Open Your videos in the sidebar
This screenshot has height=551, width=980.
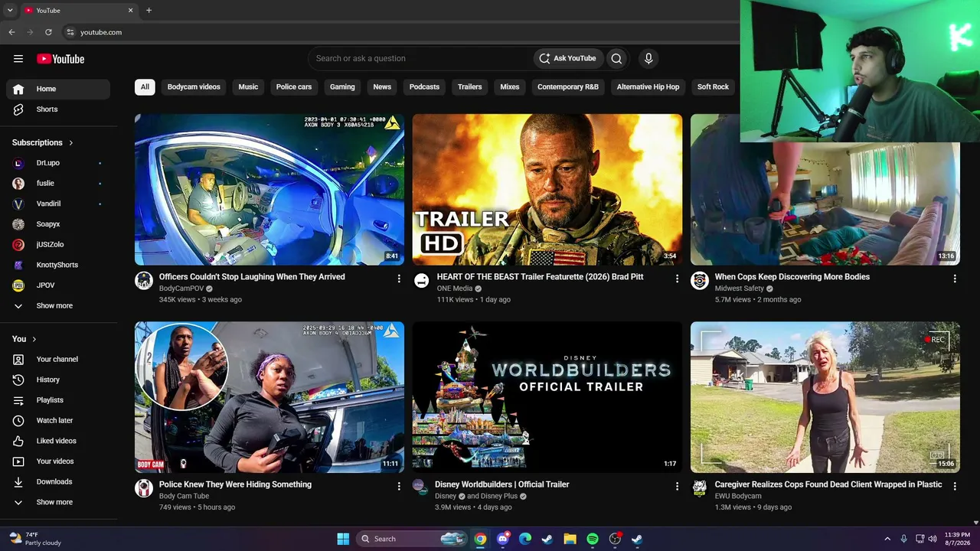tap(58, 461)
